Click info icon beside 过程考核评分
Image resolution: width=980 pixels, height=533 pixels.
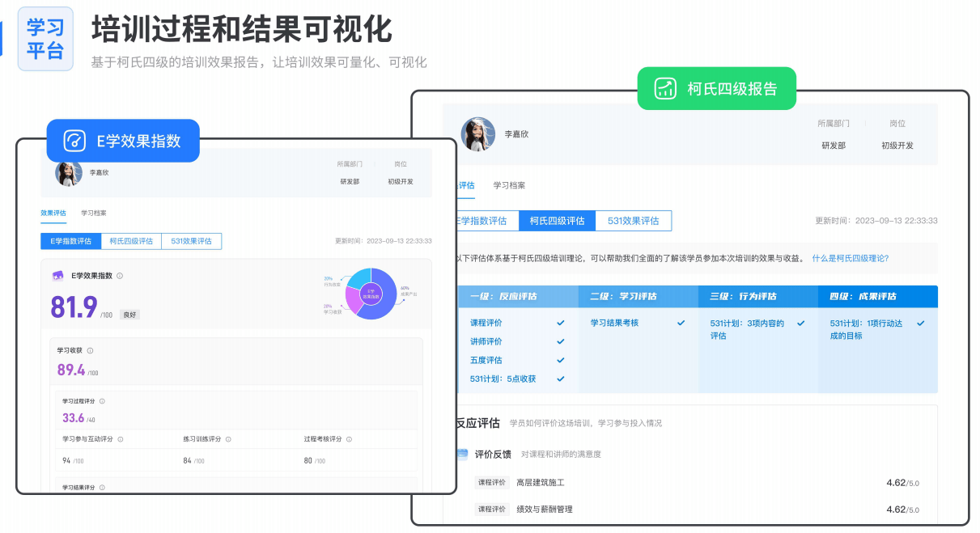coord(349,439)
